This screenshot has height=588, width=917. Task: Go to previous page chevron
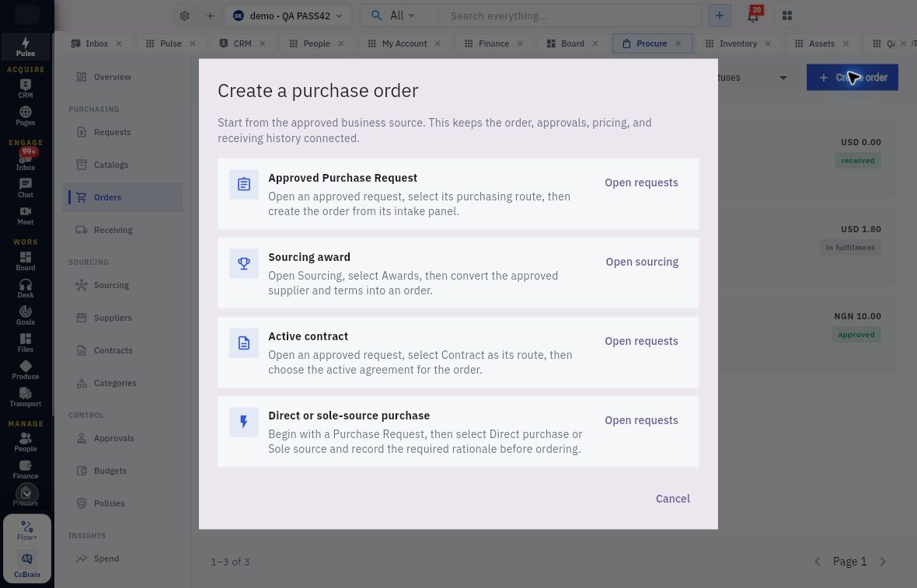point(818,562)
